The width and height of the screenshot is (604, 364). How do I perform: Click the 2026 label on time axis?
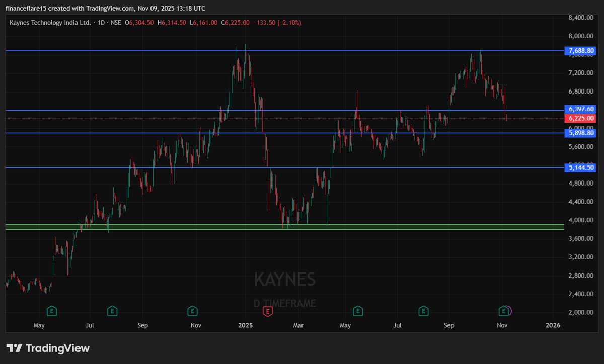coord(553,326)
